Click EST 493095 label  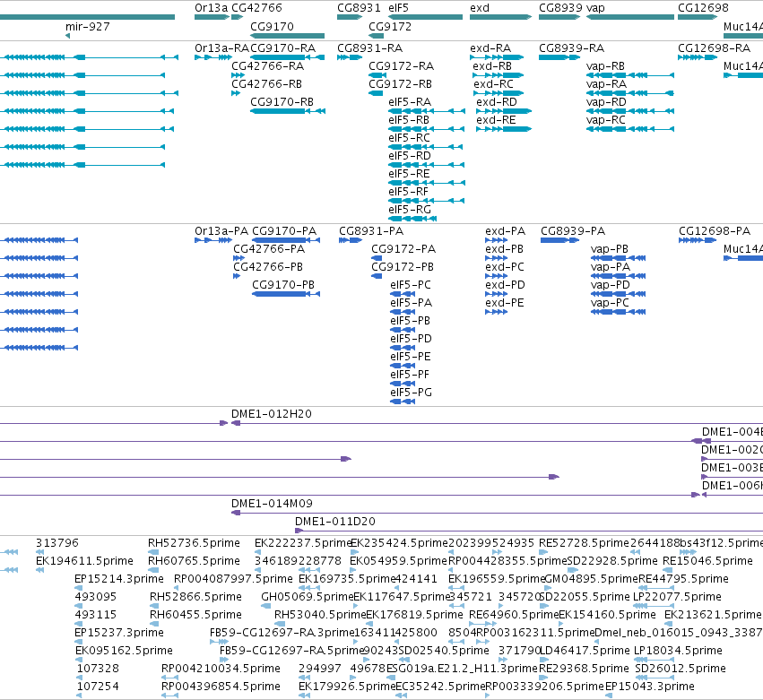click(96, 597)
